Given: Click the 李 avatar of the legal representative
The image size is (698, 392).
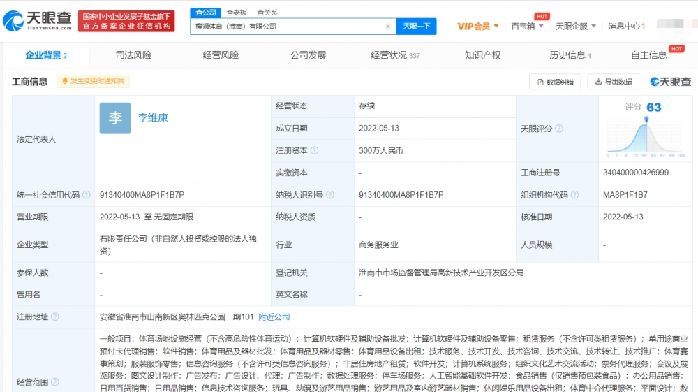Looking at the screenshot, I should tap(115, 118).
